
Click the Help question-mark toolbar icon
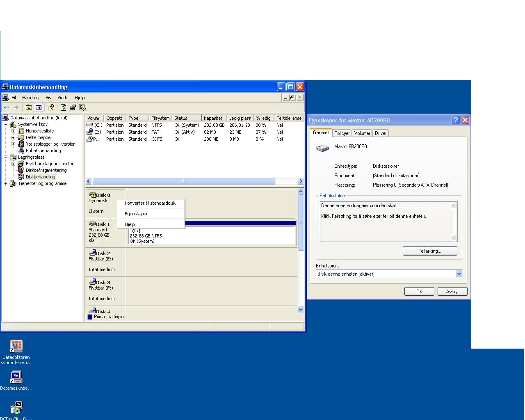point(50,107)
